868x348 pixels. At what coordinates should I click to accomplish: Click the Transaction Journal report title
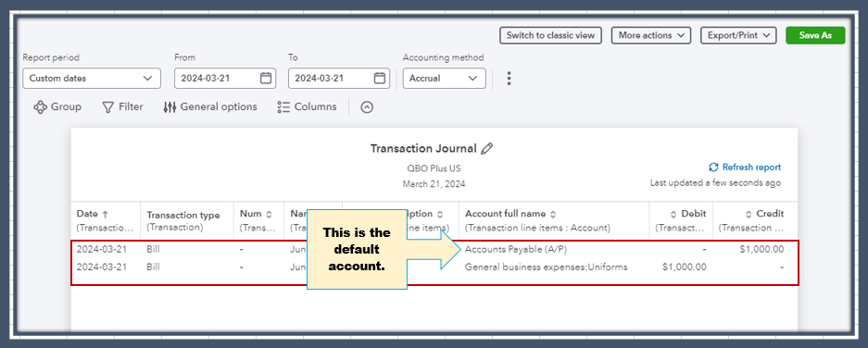pyautogui.click(x=423, y=148)
